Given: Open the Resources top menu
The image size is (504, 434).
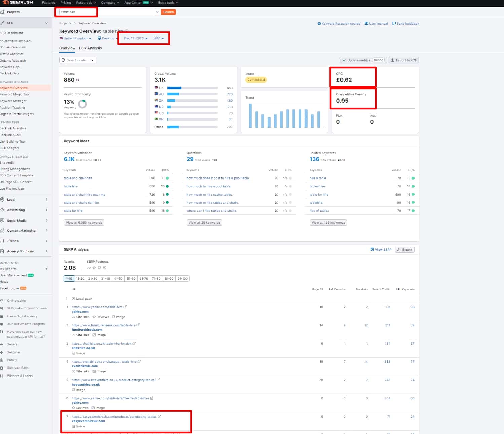Looking at the screenshot, I should pos(86,3).
